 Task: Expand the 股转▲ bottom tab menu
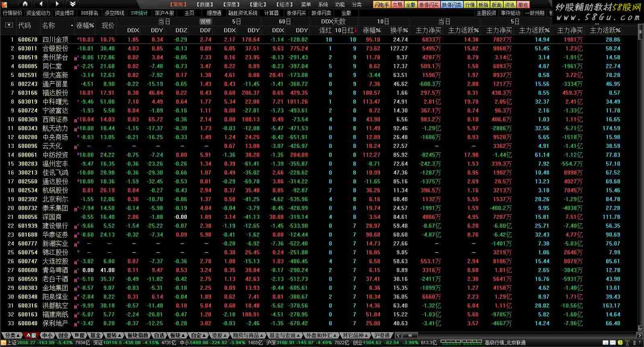click(x=114, y=335)
